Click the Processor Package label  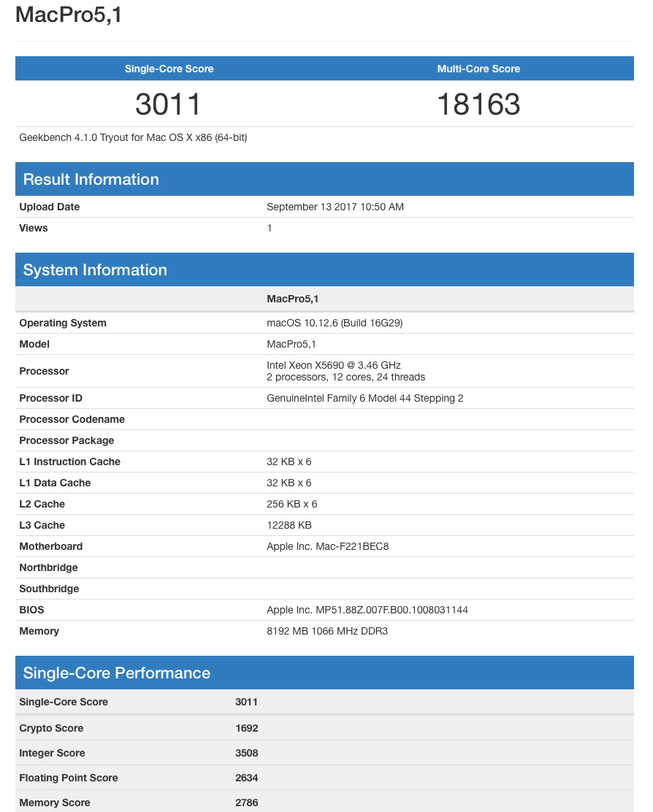tap(66, 440)
